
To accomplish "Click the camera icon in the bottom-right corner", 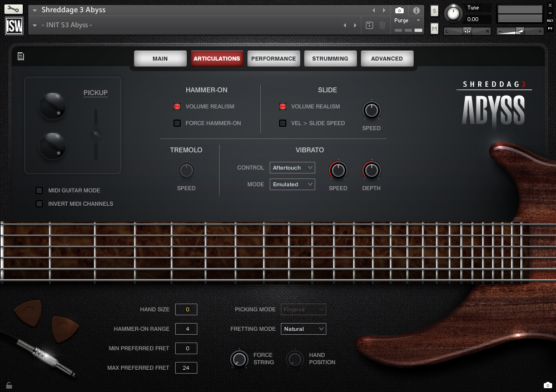I will (548, 385).
